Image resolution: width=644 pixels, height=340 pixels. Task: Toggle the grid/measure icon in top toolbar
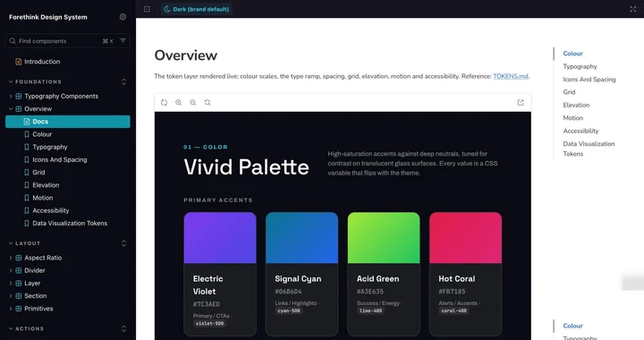(147, 9)
